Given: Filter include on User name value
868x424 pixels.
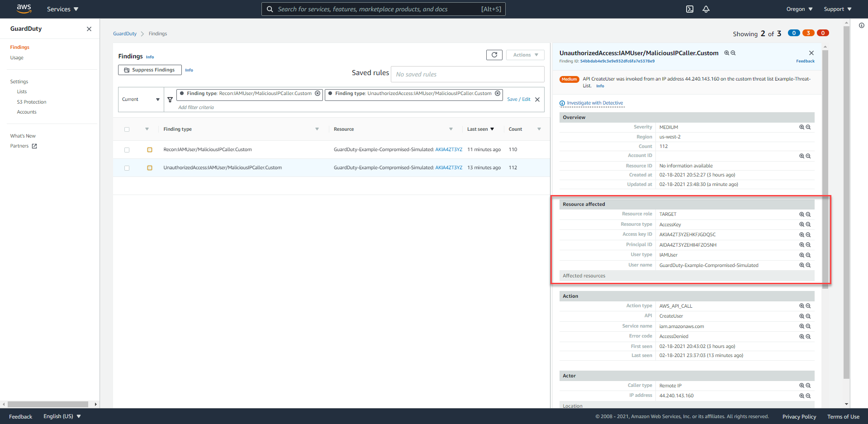Looking at the screenshot, I should (x=802, y=265).
